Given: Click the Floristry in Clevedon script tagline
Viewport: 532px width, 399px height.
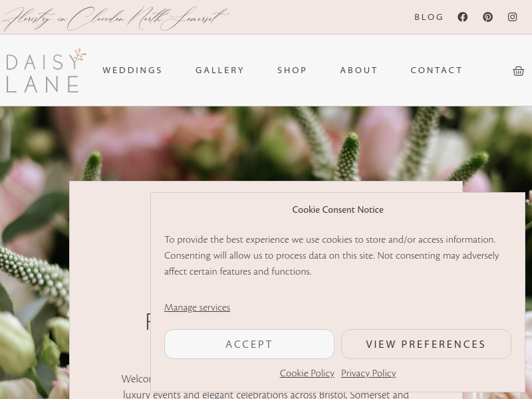Looking at the screenshot, I should 115,18.
